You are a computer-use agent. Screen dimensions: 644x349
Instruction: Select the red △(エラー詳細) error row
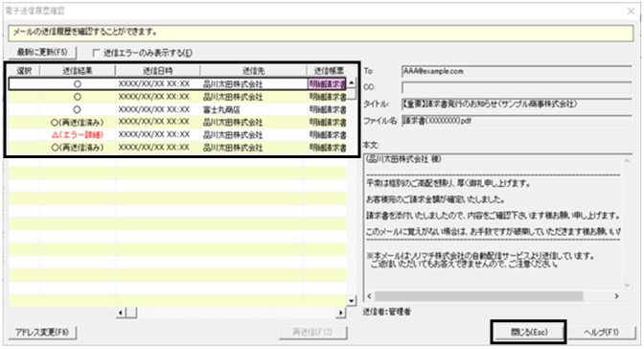(x=177, y=135)
